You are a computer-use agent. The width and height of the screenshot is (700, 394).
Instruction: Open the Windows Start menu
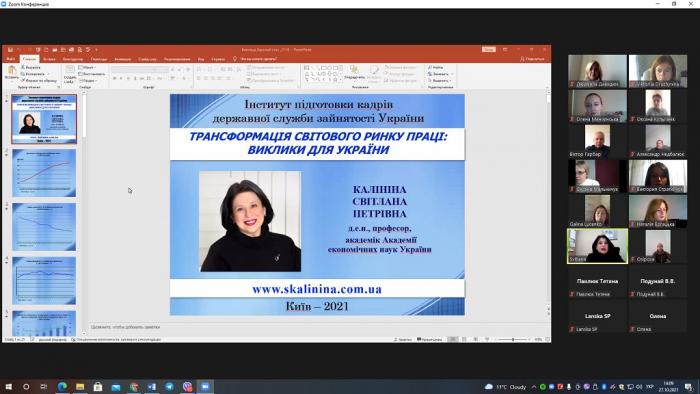coord(8,386)
